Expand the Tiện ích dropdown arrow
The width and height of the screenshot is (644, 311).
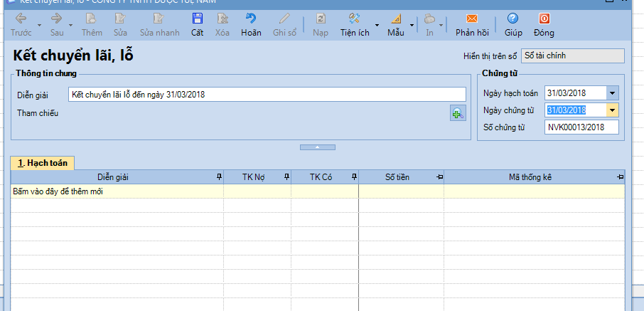[377, 25]
